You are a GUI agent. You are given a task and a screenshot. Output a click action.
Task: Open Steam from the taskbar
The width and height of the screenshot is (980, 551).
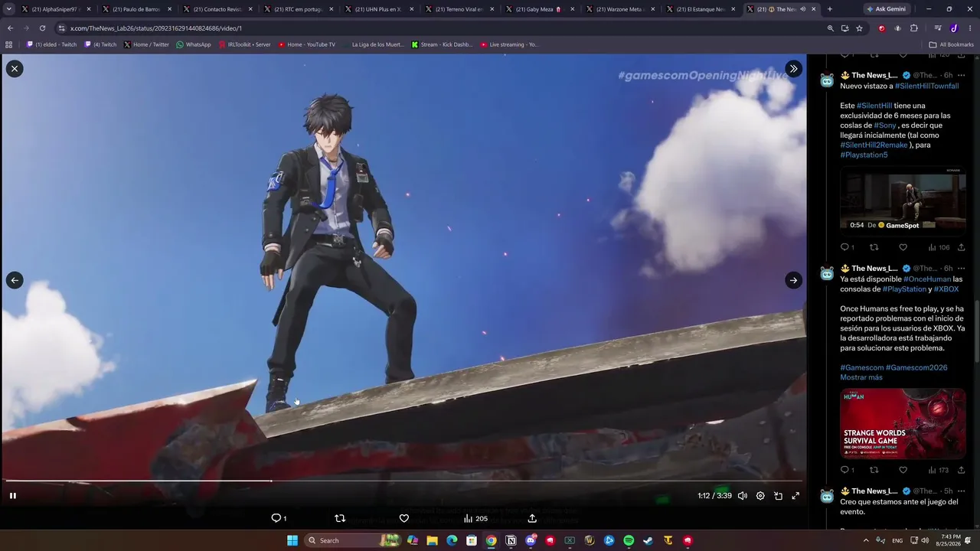(x=648, y=540)
